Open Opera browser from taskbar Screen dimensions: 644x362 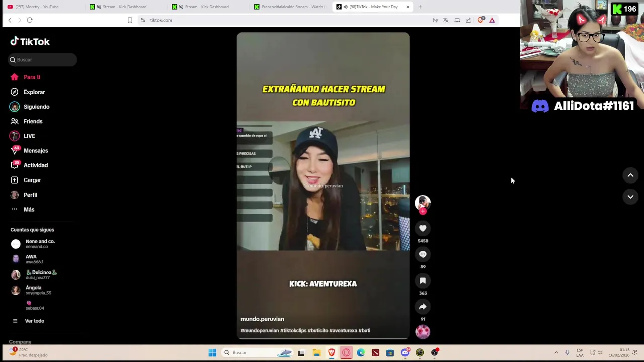(x=346, y=353)
